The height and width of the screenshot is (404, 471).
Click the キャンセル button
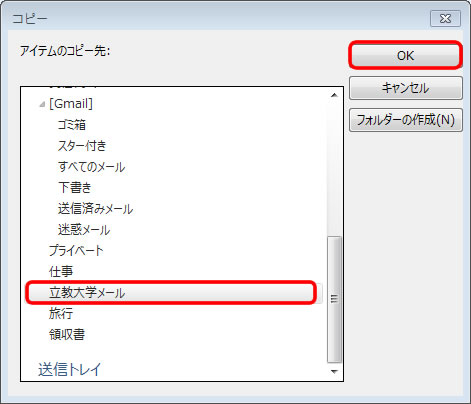point(406,88)
